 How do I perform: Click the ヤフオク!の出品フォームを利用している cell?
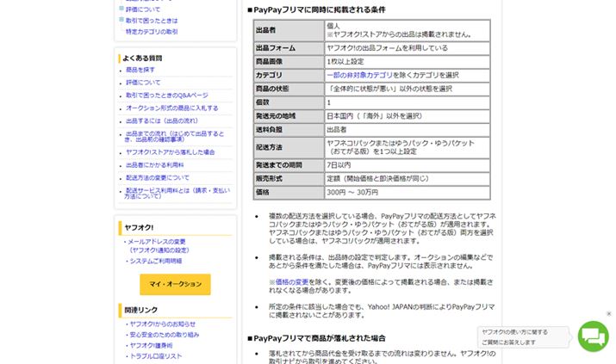coord(408,48)
